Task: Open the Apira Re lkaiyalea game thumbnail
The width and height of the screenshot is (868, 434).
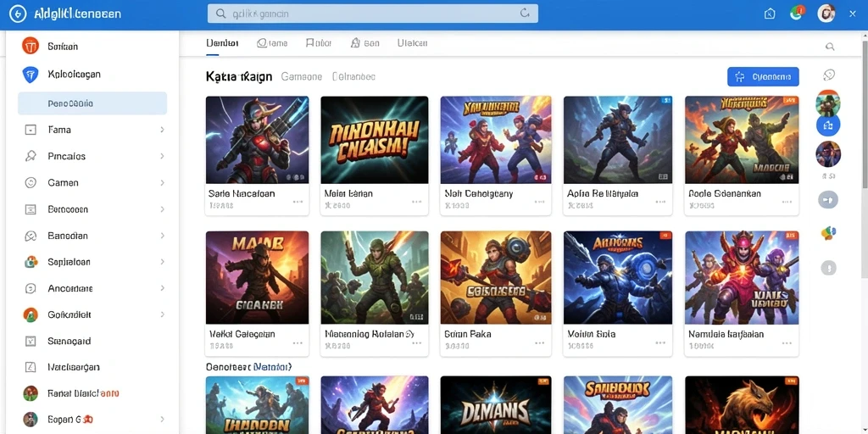Action: click(x=618, y=140)
